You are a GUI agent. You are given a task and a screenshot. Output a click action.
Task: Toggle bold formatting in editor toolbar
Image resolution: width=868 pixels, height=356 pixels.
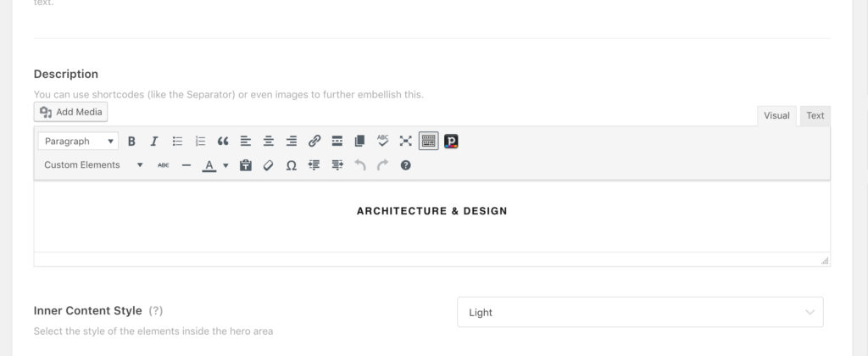pos(131,142)
